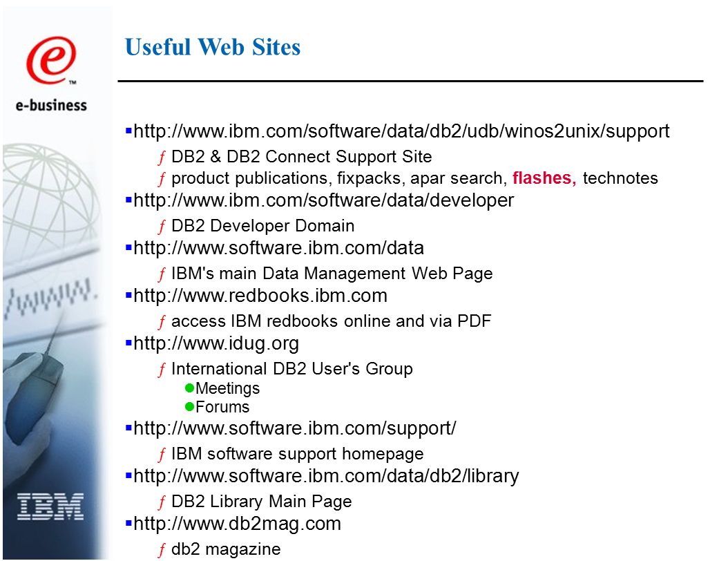Image resolution: width=728 pixels, height=561 pixels.
Task: Open the software.ibm.com/support/ link
Action: (x=295, y=428)
